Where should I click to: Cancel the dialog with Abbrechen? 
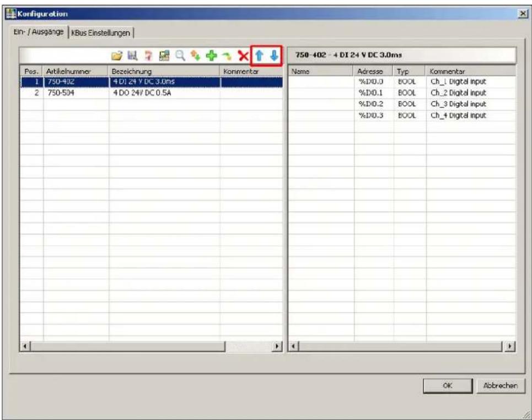[501, 386]
